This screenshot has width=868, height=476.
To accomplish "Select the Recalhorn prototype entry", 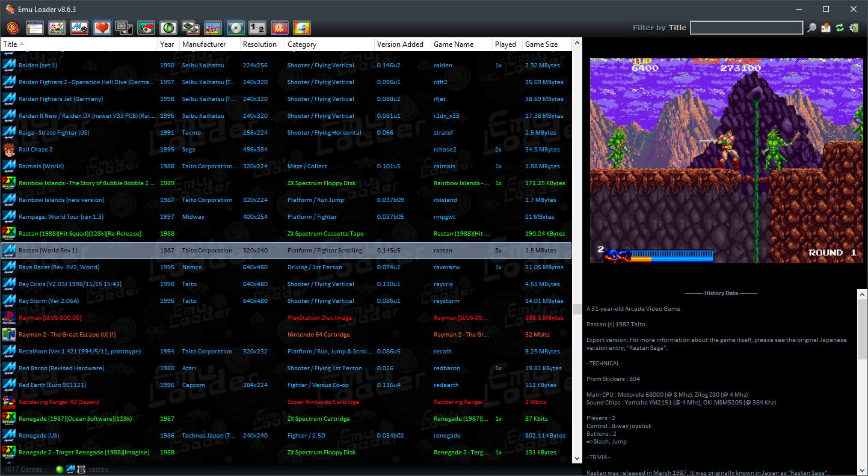I will point(286,351).
